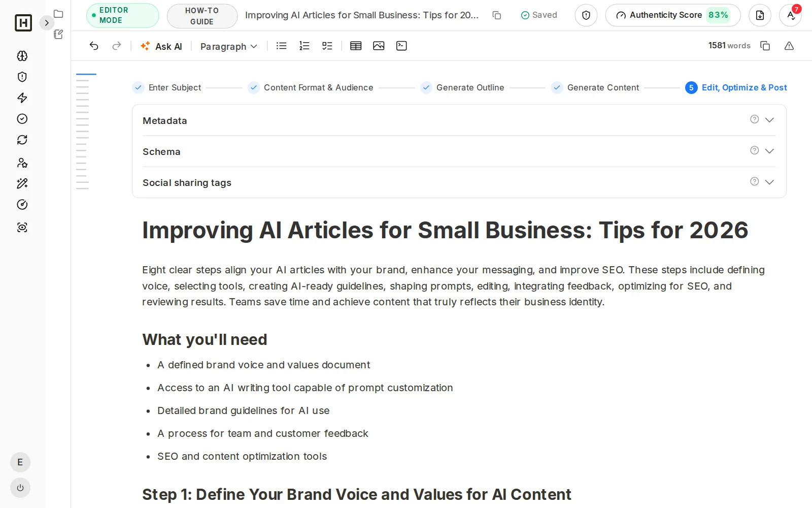The image size is (812, 508).
Task: Click the circled checkmark icon in the sidebar
Action: (x=22, y=119)
